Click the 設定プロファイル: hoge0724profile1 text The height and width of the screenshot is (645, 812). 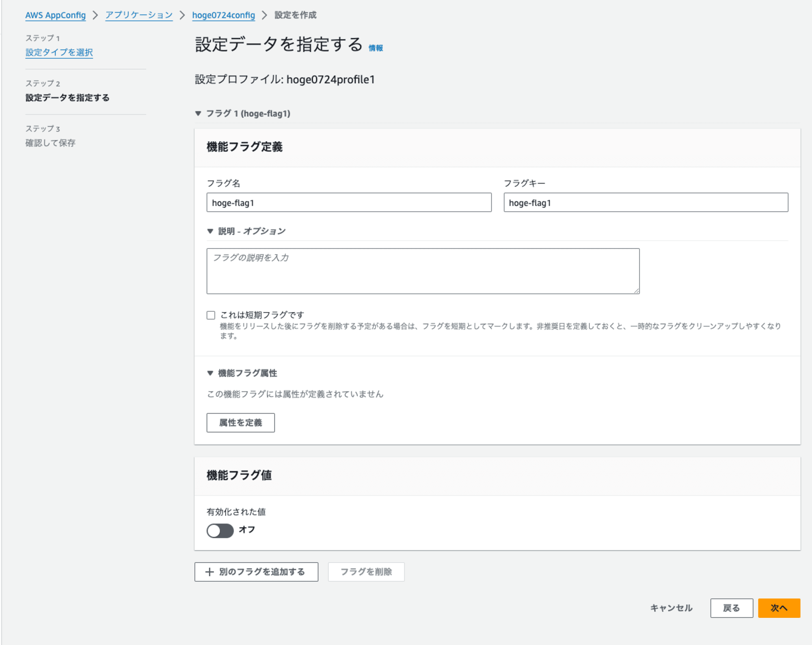(x=285, y=80)
